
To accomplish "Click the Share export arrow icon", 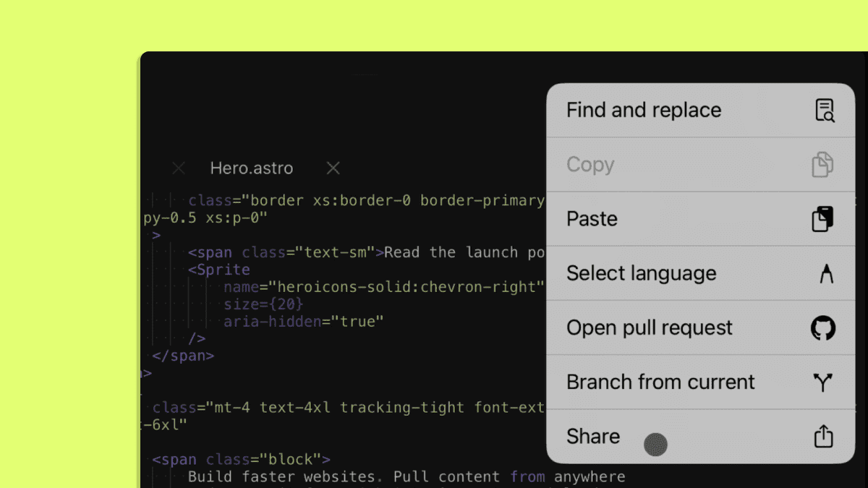I will pos(823,436).
